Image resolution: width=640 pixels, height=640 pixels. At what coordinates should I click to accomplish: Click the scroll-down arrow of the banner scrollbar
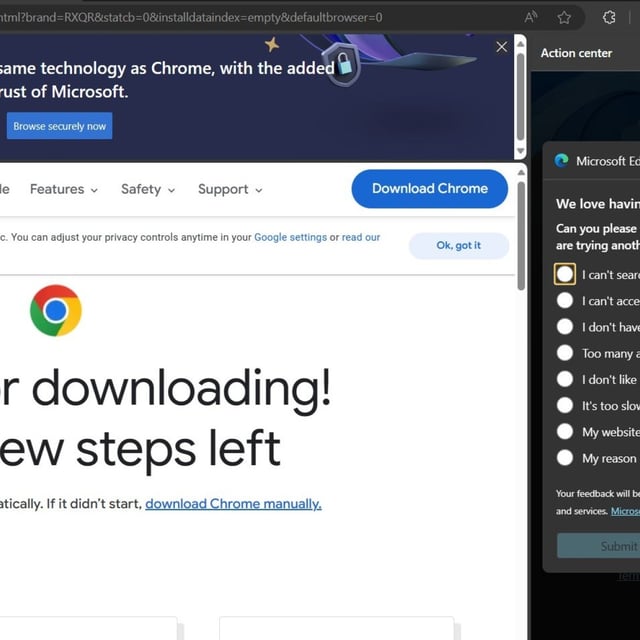coord(520,151)
